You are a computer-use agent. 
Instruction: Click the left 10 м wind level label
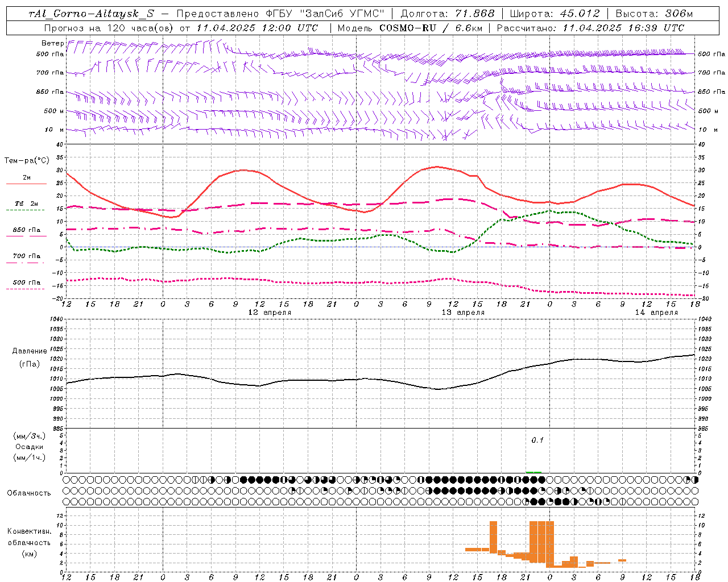pyautogui.click(x=55, y=130)
